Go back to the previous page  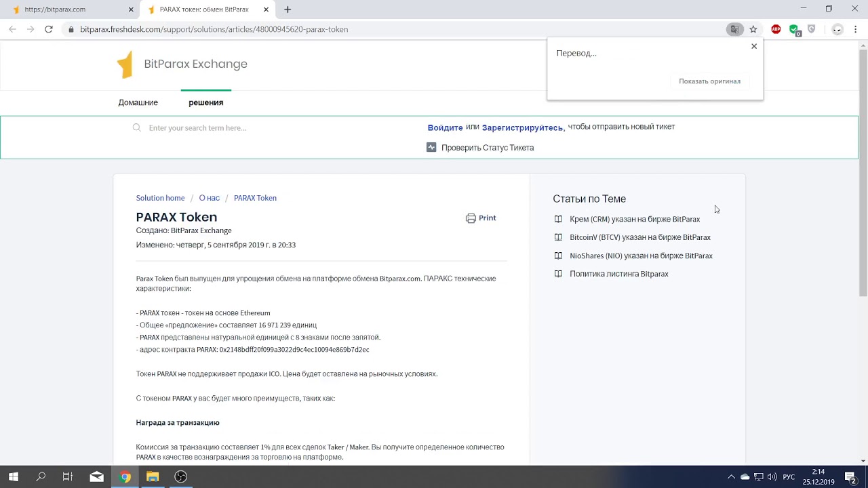(x=12, y=29)
